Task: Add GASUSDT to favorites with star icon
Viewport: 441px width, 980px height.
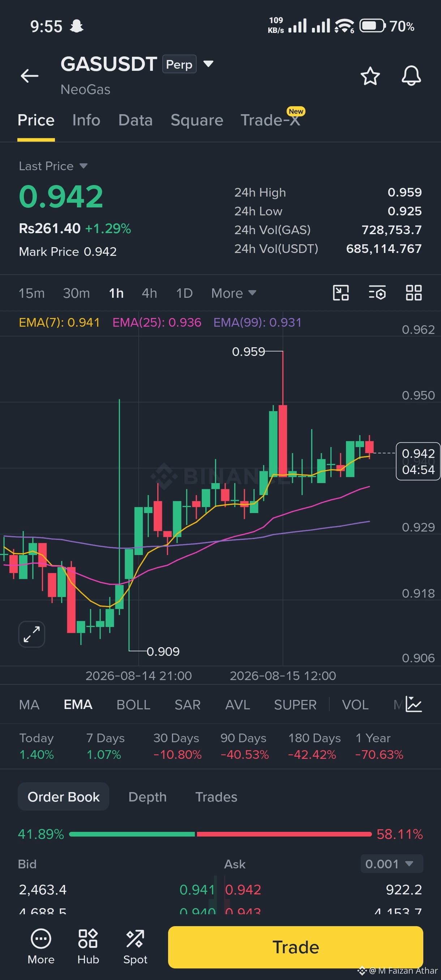Action: coord(370,76)
